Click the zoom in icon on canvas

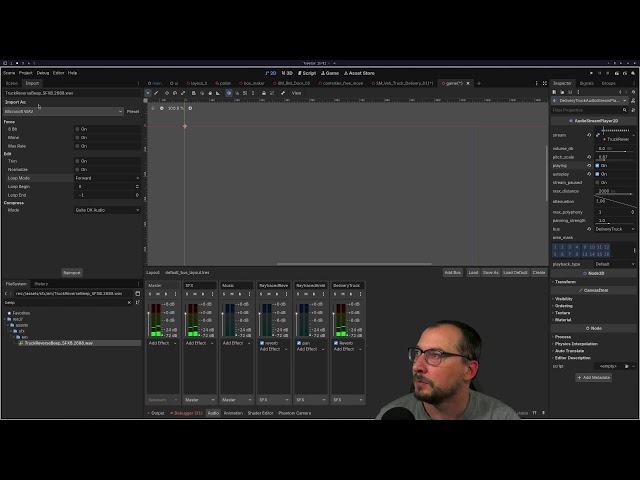[190, 108]
